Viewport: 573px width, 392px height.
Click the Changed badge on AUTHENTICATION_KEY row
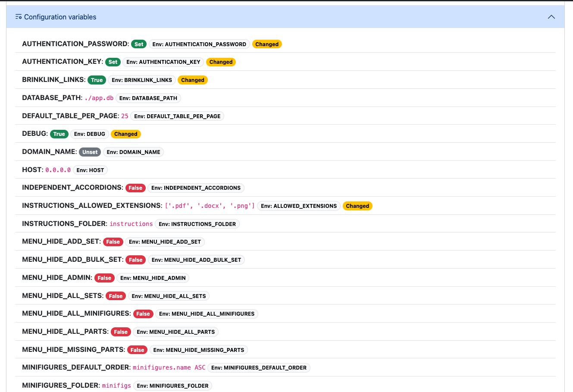tap(221, 62)
